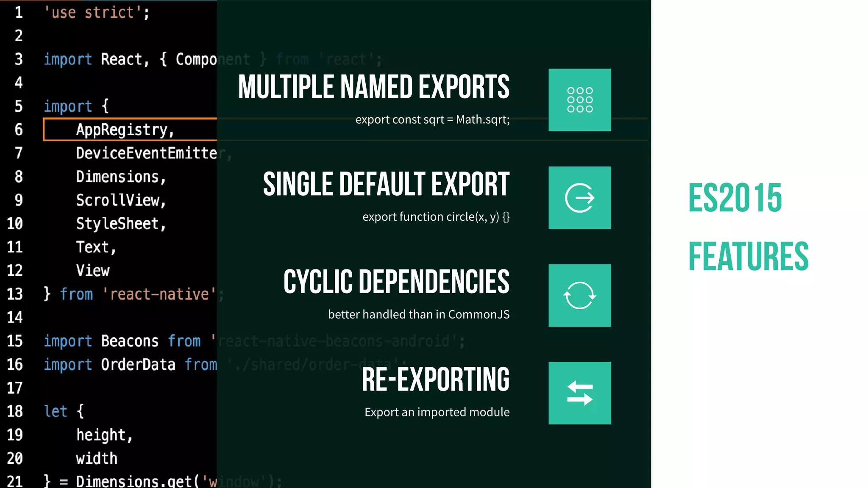Click the Re-Exporting heading
Screen dimensions: 868x488
point(435,380)
